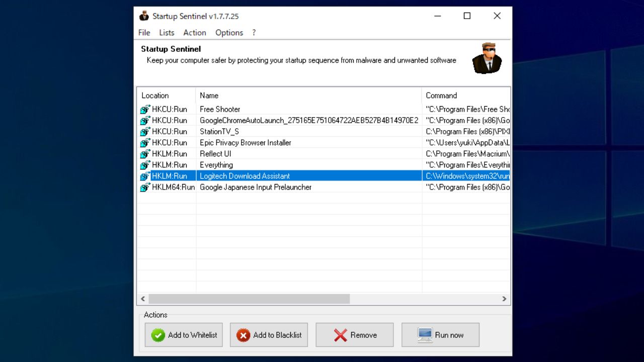Screen dimensions: 644x362
Task: Click the scroll left arrow
Action: (143, 299)
